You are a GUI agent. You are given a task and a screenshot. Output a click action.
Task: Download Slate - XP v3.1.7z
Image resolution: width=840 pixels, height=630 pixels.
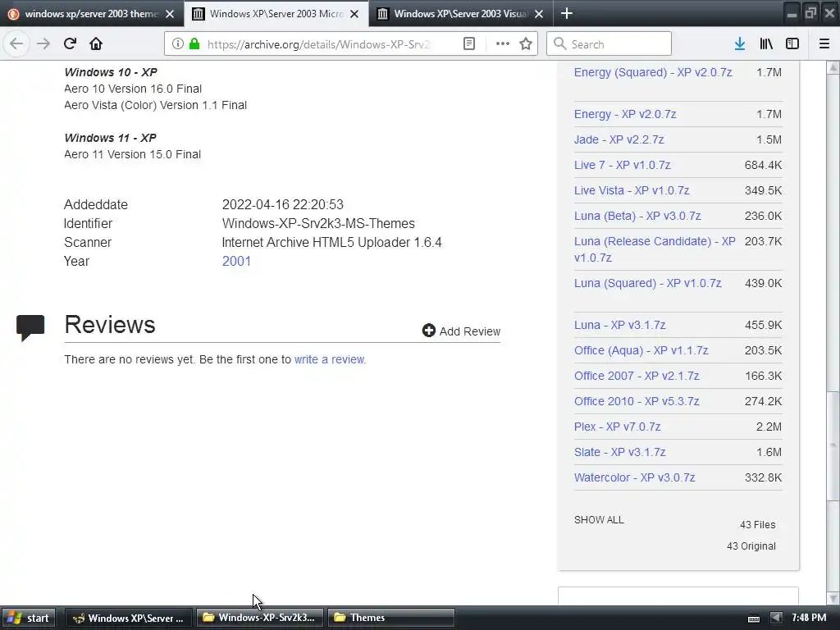coord(620,452)
